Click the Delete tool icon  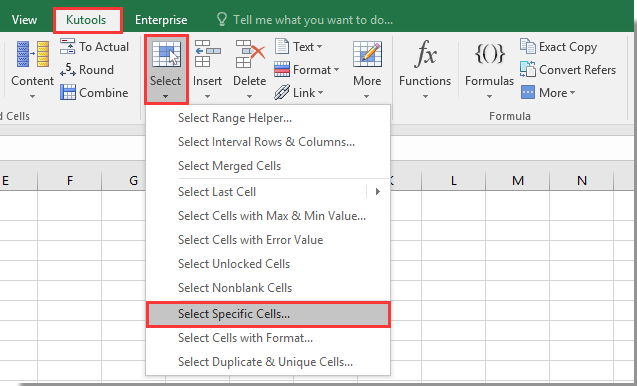coord(250,54)
